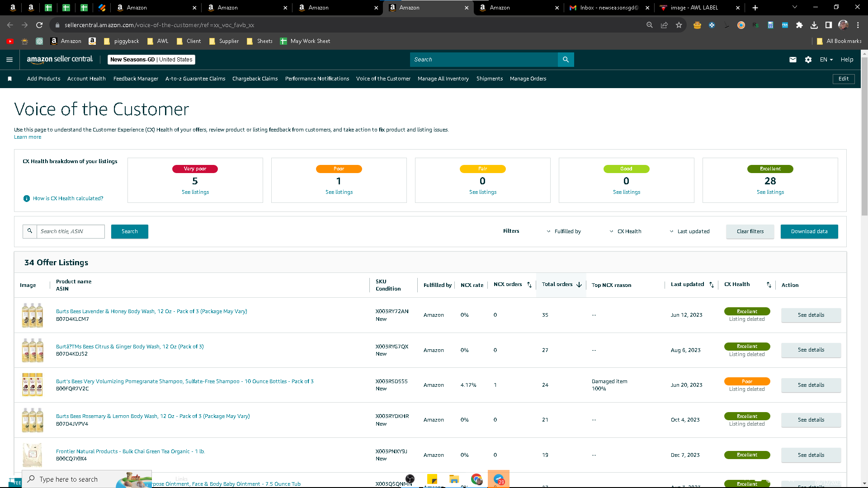This screenshot has width=868, height=488.
Task: Open the Seller Central hamburger menu
Action: tap(9, 60)
